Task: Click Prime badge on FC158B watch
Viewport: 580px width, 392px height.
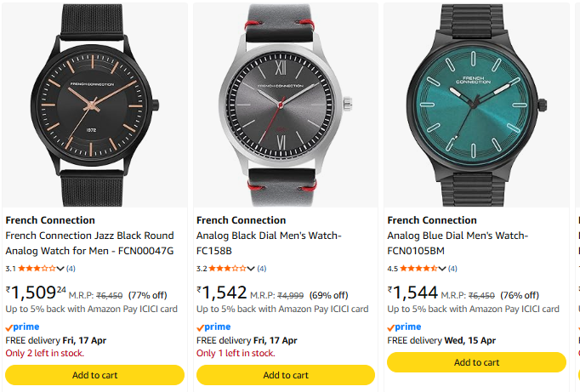Action: click(x=213, y=327)
